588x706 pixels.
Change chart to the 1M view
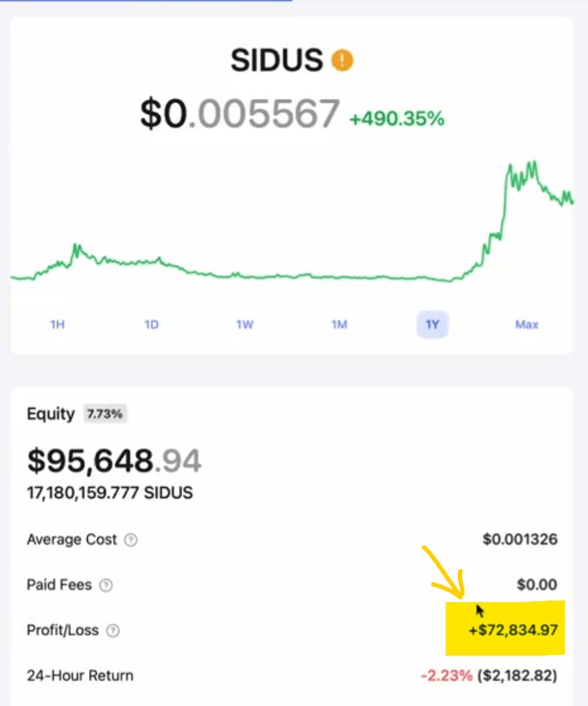click(x=339, y=324)
